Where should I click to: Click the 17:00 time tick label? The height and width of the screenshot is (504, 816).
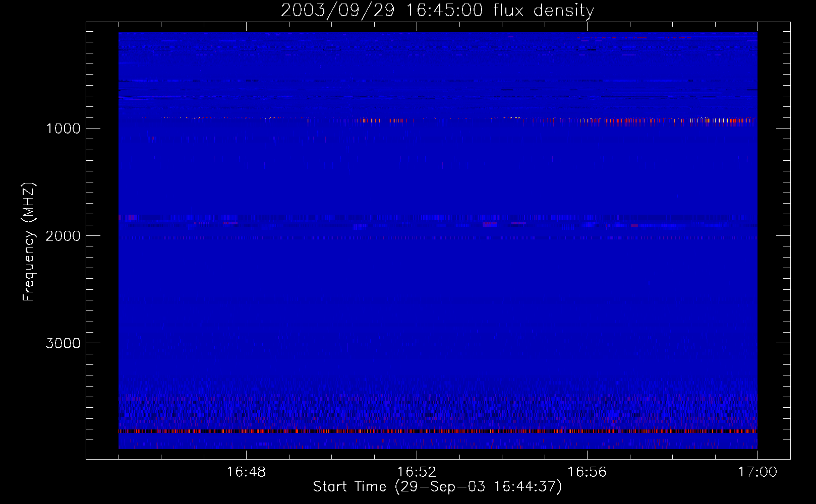(x=757, y=472)
